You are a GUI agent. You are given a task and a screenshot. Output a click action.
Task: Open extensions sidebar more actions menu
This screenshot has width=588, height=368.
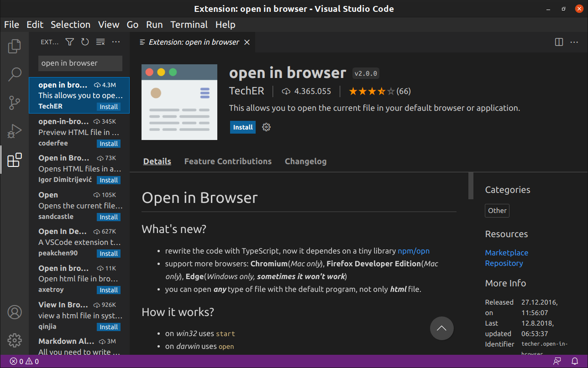[116, 42]
